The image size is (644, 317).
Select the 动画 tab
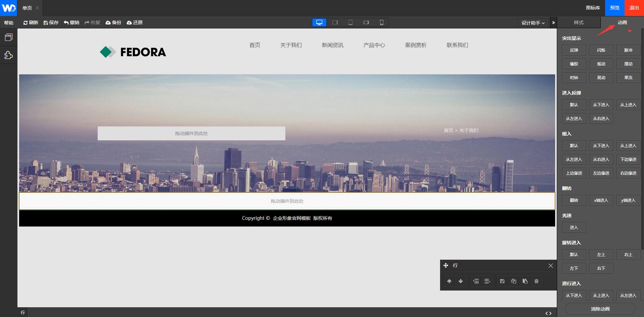click(x=622, y=22)
